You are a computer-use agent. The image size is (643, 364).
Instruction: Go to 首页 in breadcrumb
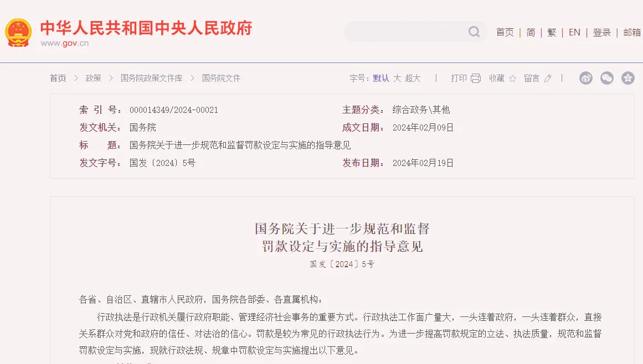coord(58,78)
